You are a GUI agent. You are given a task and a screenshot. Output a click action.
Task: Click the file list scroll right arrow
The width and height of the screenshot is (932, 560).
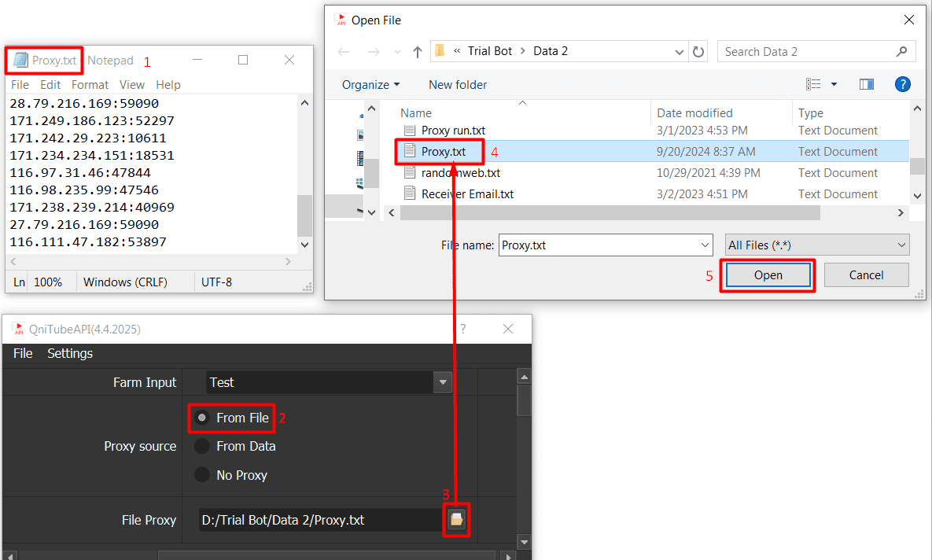point(901,212)
